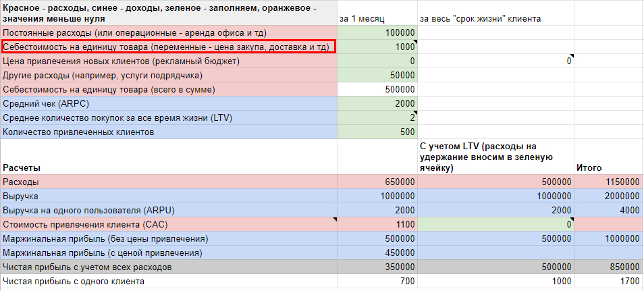Viewport: 644px width, 291px height.
Task: Click the 850000 total net profit value
Action: click(x=608, y=267)
